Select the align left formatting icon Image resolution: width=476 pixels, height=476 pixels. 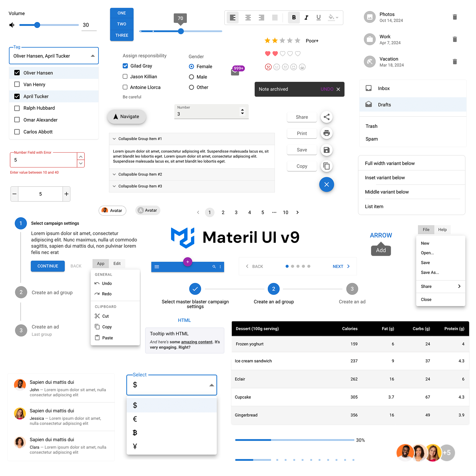pos(233,18)
